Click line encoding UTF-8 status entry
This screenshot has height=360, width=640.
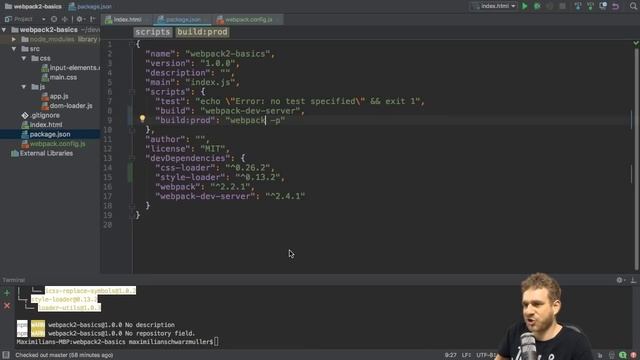[486, 355]
